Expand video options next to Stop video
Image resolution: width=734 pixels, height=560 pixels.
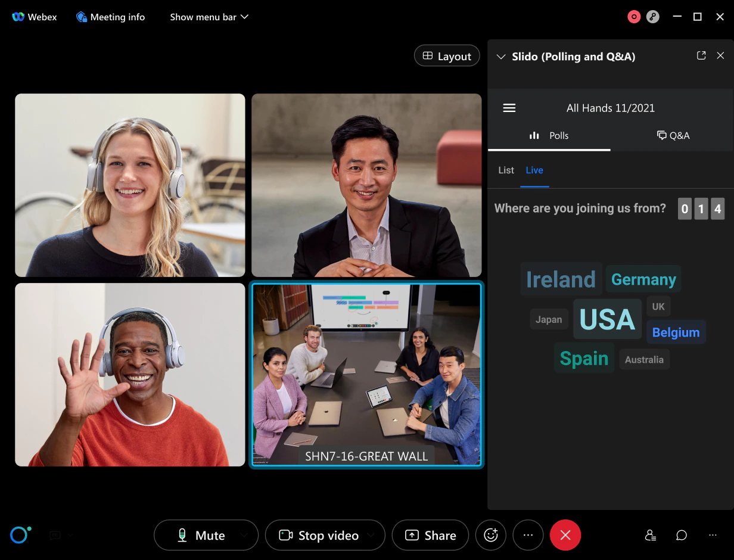(x=371, y=535)
